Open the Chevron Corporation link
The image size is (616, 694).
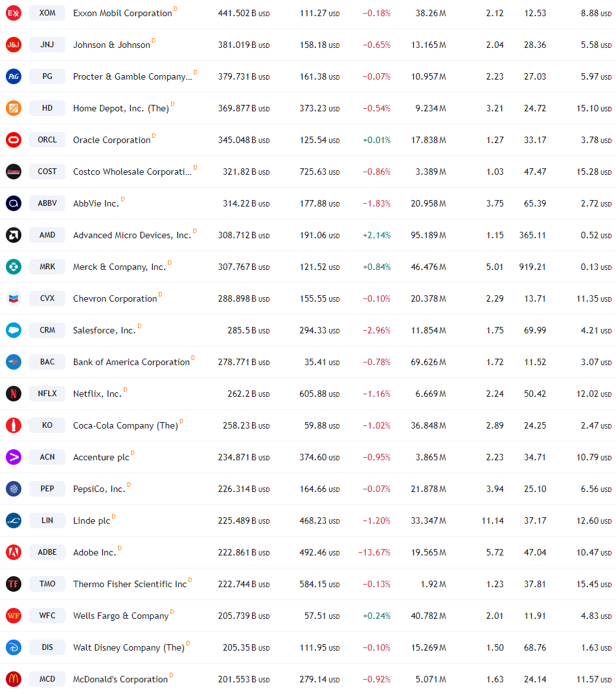pyautogui.click(x=115, y=298)
